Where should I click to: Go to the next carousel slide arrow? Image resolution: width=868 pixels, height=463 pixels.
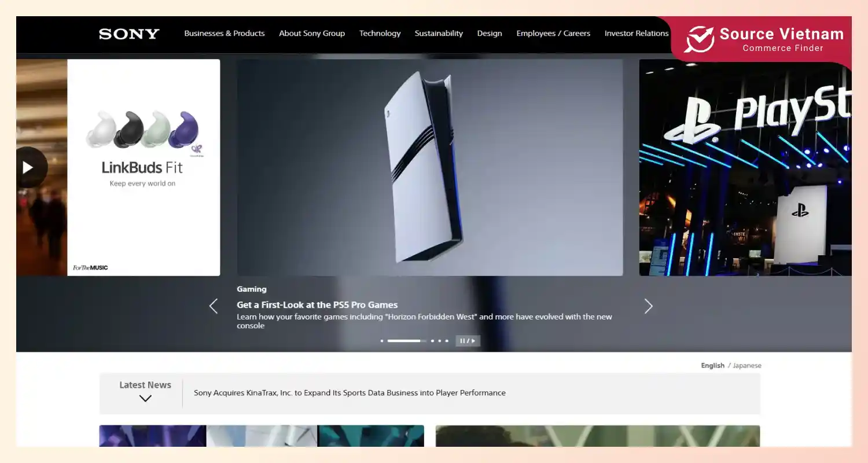[x=648, y=306]
